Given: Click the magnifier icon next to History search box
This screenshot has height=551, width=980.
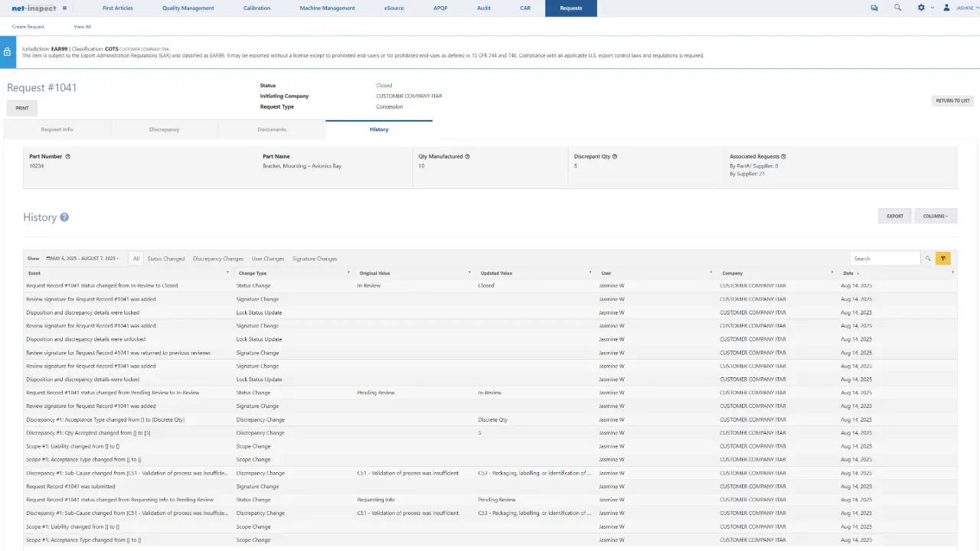Looking at the screenshot, I should 928,258.
